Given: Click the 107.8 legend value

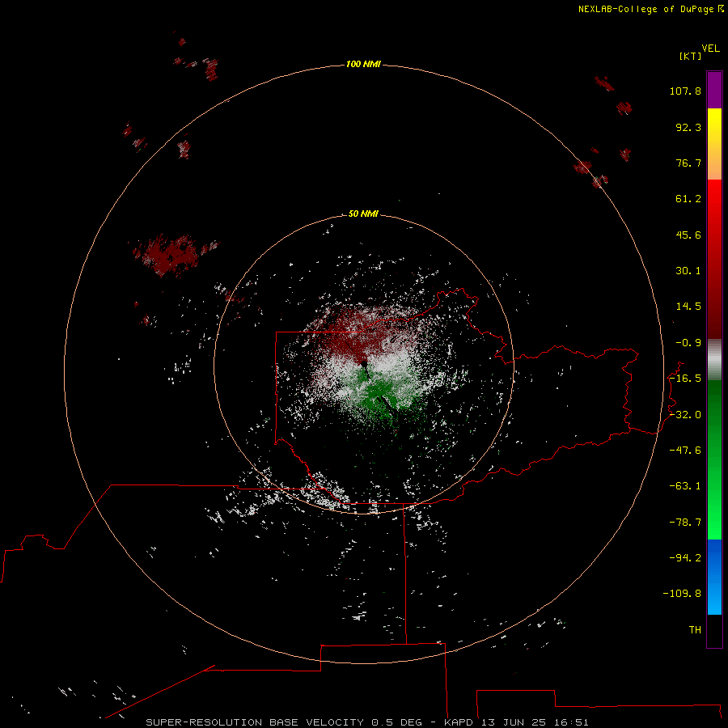Looking at the screenshot, I should click(685, 91).
